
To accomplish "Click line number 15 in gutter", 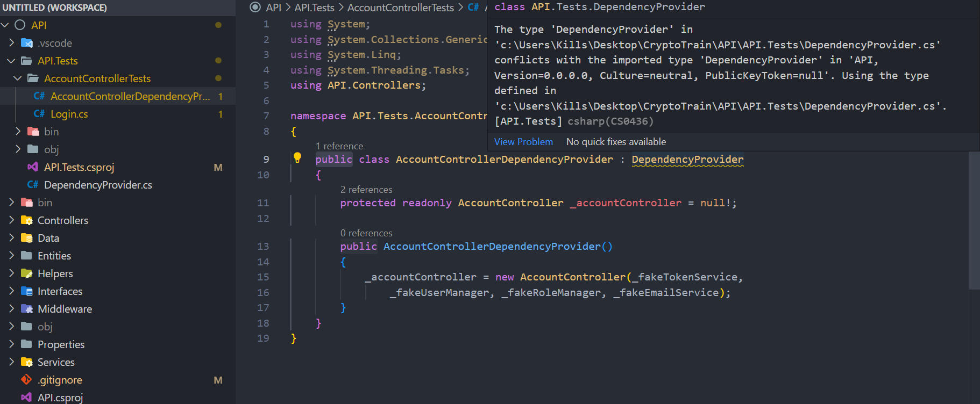I will [x=263, y=277].
